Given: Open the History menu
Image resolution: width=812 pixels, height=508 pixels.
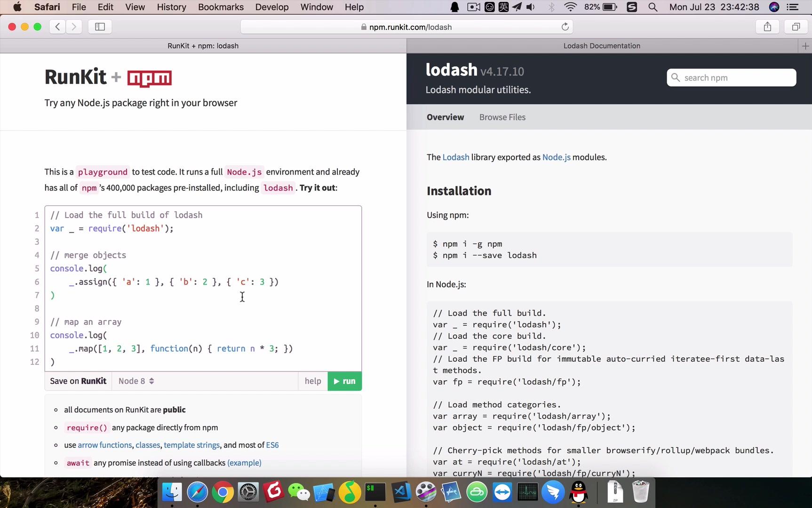Looking at the screenshot, I should coord(171,7).
